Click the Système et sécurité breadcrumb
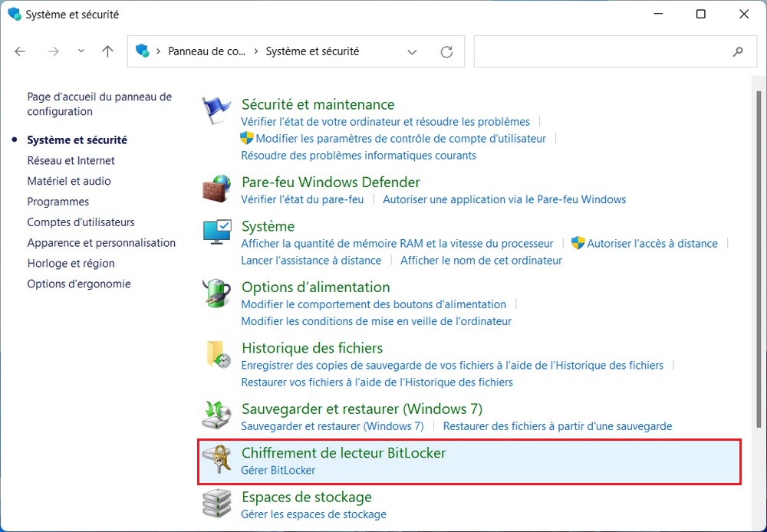Viewport: 767px width, 532px height. point(313,51)
